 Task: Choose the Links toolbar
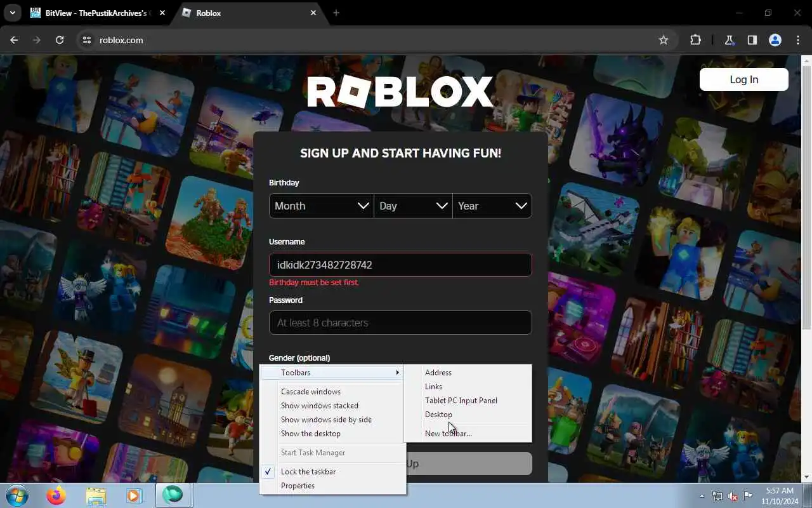(468, 387)
